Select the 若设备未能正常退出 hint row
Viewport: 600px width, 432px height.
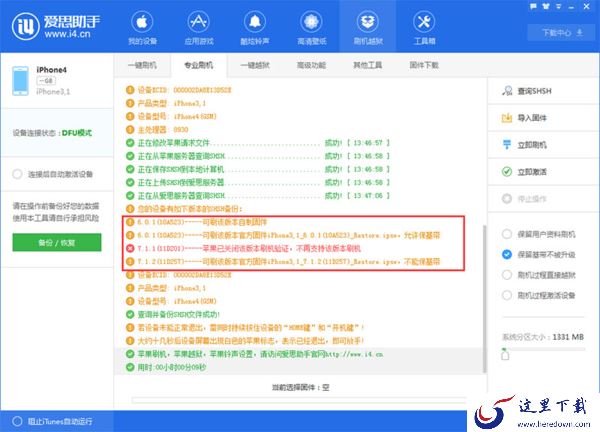(245, 328)
